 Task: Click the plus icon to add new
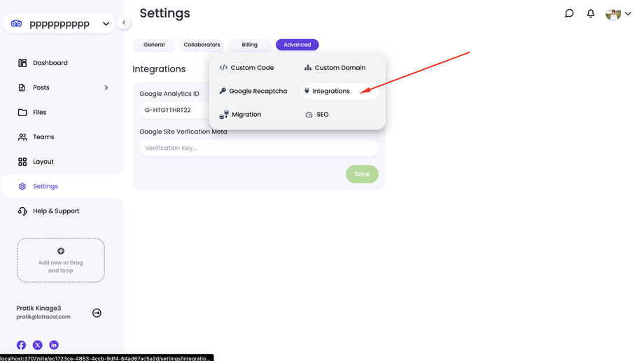(x=61, y=251)
